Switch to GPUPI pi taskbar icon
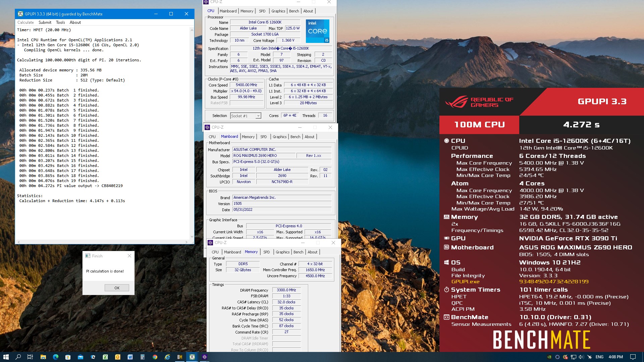 point(192,357)
